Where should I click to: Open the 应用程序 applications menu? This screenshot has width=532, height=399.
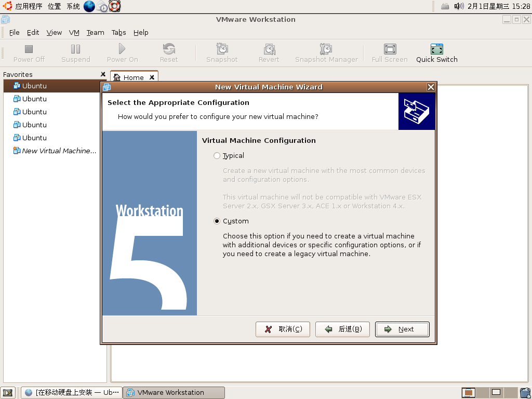click(x=29, y=6)
